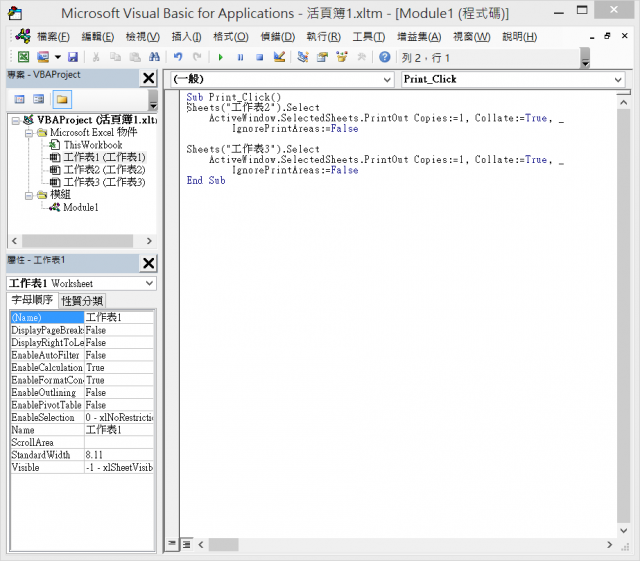Image resolution: width=640 pixels, height=561 pixels.
Task: Select the (Name) property row
Action: pos(82,317)
